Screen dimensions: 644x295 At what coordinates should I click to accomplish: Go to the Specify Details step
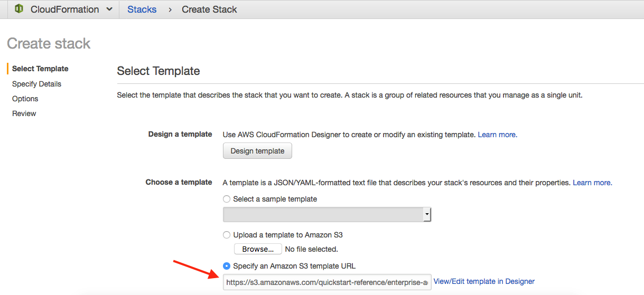(36, 84)
